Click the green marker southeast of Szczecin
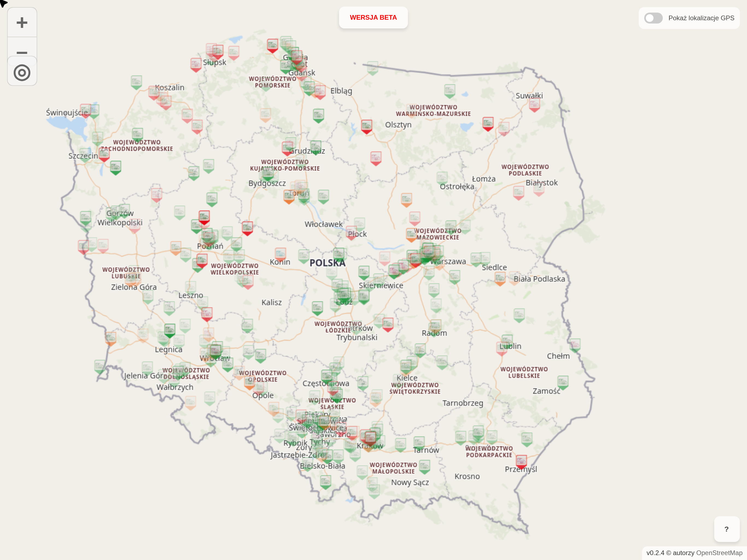747x560 pixels. pyautogui.click(x=115, y=167)
